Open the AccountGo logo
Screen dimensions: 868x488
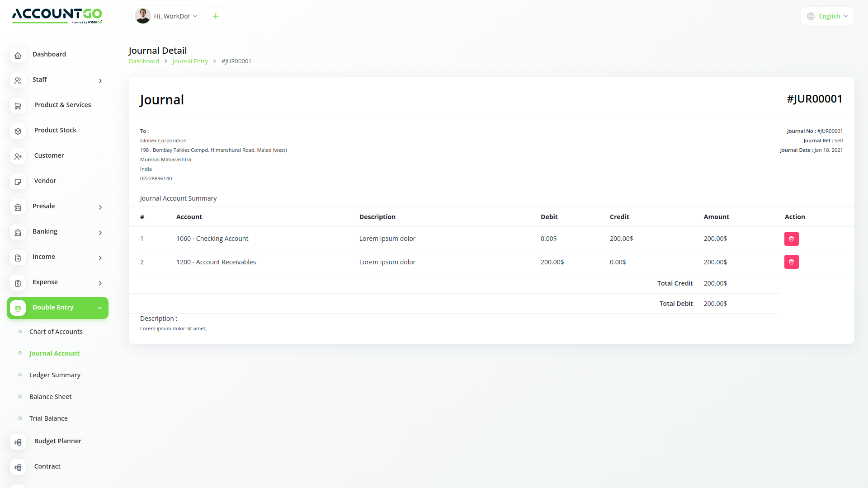[57, 16]
